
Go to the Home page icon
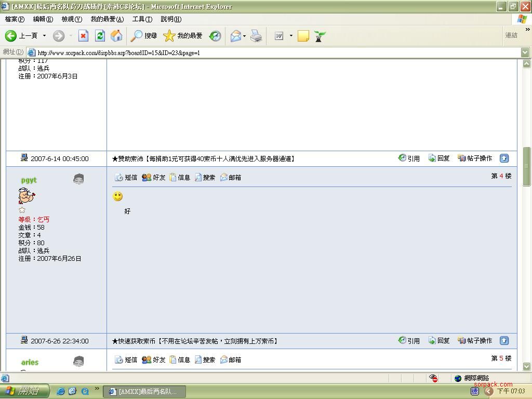(116, 35)
